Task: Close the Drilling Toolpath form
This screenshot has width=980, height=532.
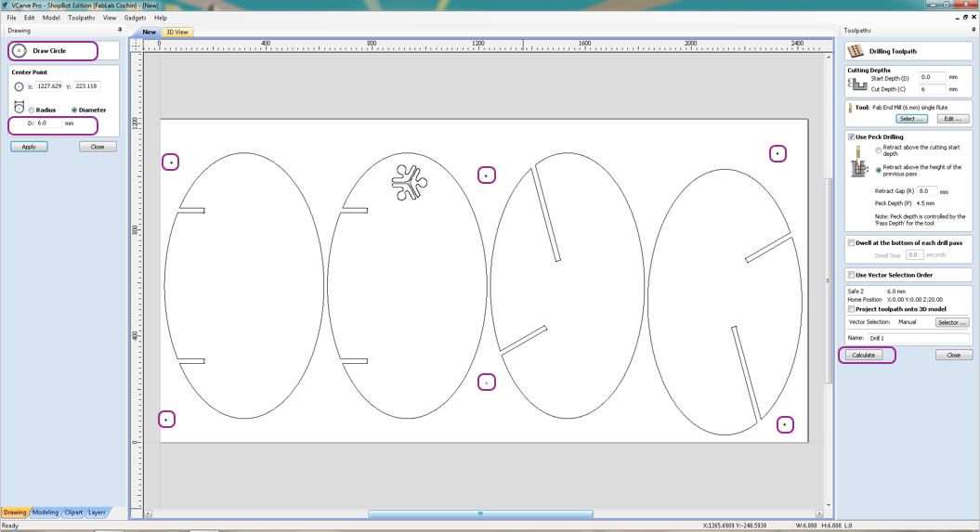Action: 954,355
